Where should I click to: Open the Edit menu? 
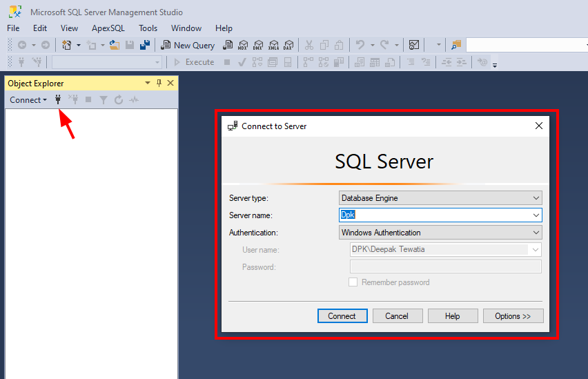click(x=40, y=28)
